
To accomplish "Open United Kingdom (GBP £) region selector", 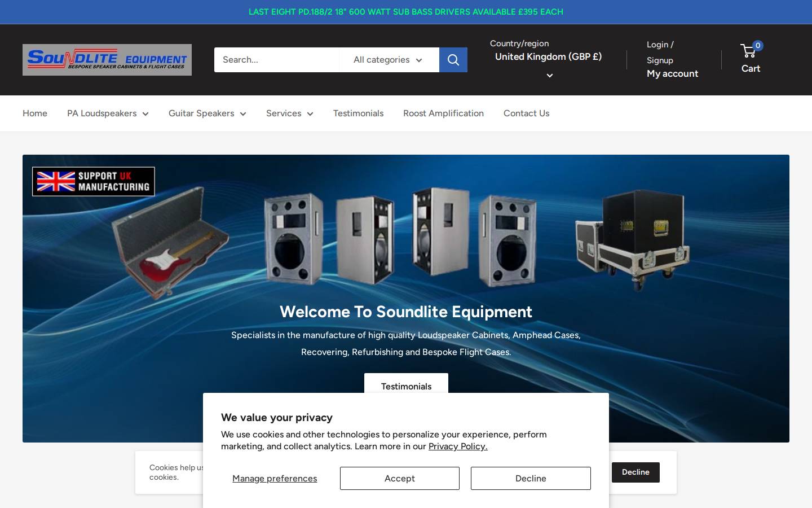I will point(549,65).
